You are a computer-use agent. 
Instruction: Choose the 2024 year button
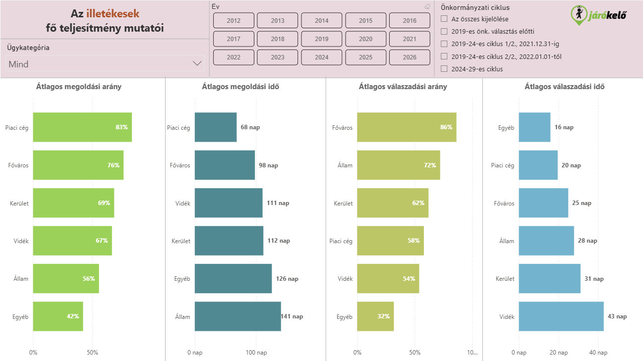pos(321,57)
